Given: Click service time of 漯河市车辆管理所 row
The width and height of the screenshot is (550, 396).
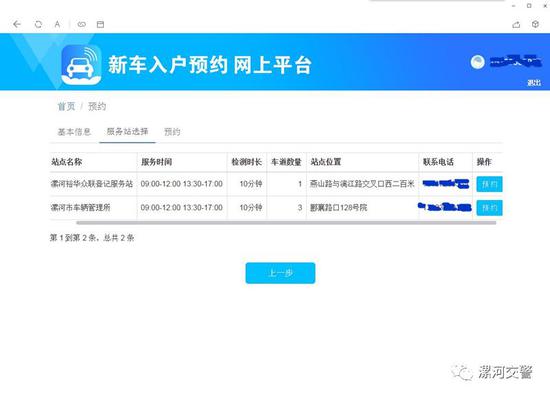Looking at the screenshot, I should coord(182,208).
